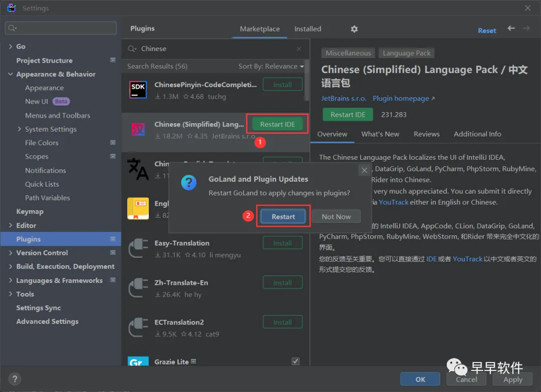
Task: Open the plugins gear settings menu
Action: [x=354, y=29]
